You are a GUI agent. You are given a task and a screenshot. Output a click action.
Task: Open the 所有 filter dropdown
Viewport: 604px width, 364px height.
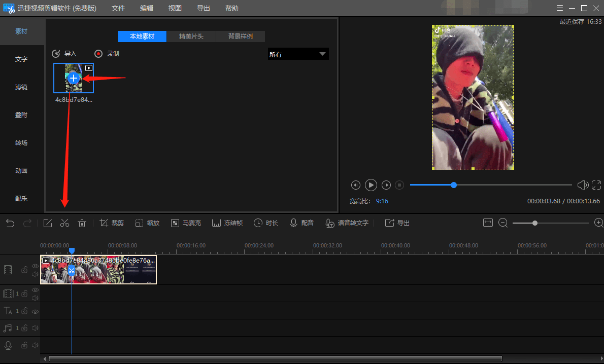pyautogui.click(x=298, y=54)
